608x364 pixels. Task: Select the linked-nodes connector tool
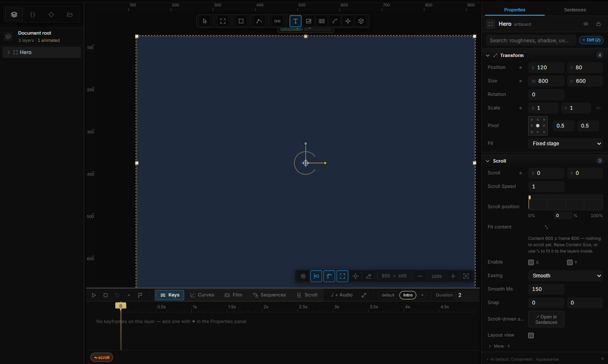point(277,21)
